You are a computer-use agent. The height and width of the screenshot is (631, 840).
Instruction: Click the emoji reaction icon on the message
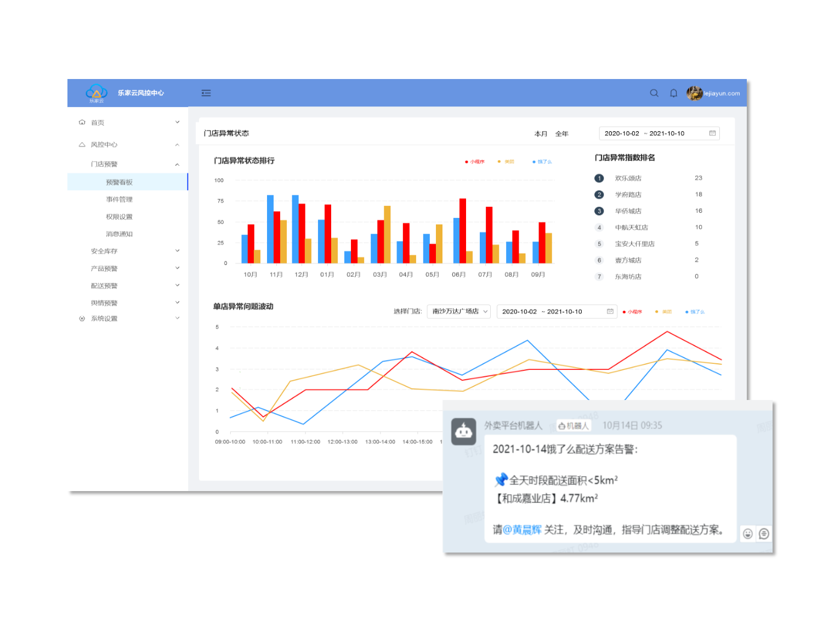[747, 534]
